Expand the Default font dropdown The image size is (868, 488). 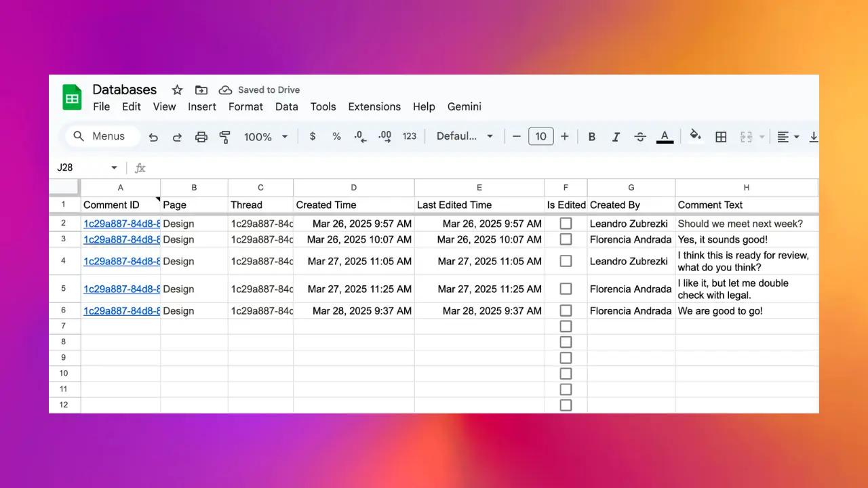[x=465, y=136]
